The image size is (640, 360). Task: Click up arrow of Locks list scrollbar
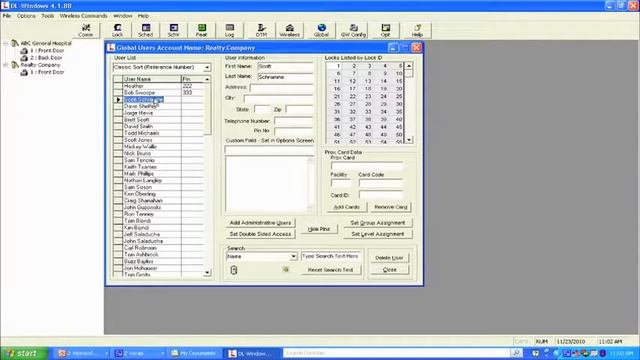coord(409,66)
